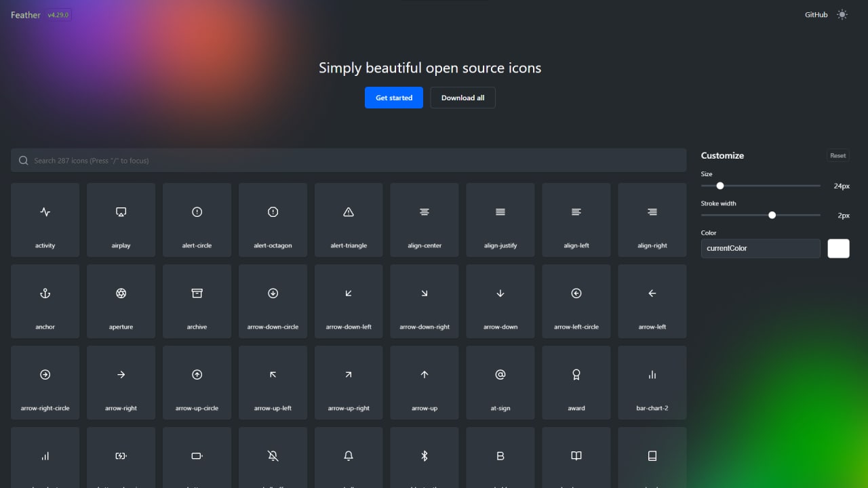Click the at-sign icon card
868x488 pixels.
(x=500, y=382)
